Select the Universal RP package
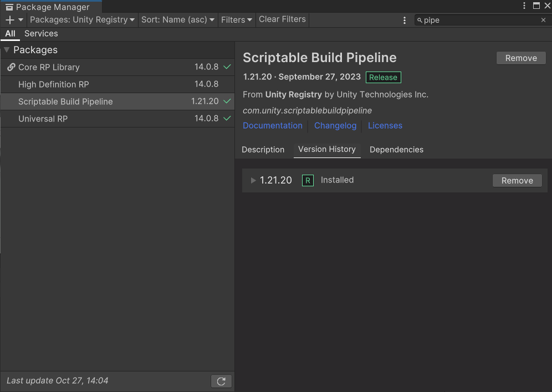The width and height of the screenshot is (552, 392). [x=117, y=119]
